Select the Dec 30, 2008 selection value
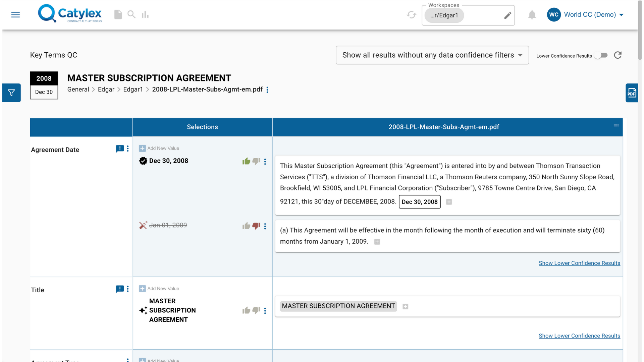 coord(169,161)
